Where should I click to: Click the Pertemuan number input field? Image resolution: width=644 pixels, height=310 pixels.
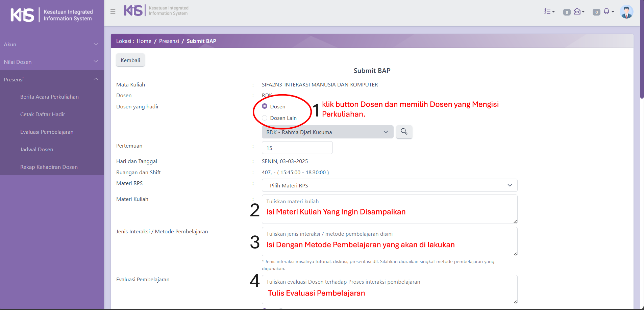click(297, 148)
